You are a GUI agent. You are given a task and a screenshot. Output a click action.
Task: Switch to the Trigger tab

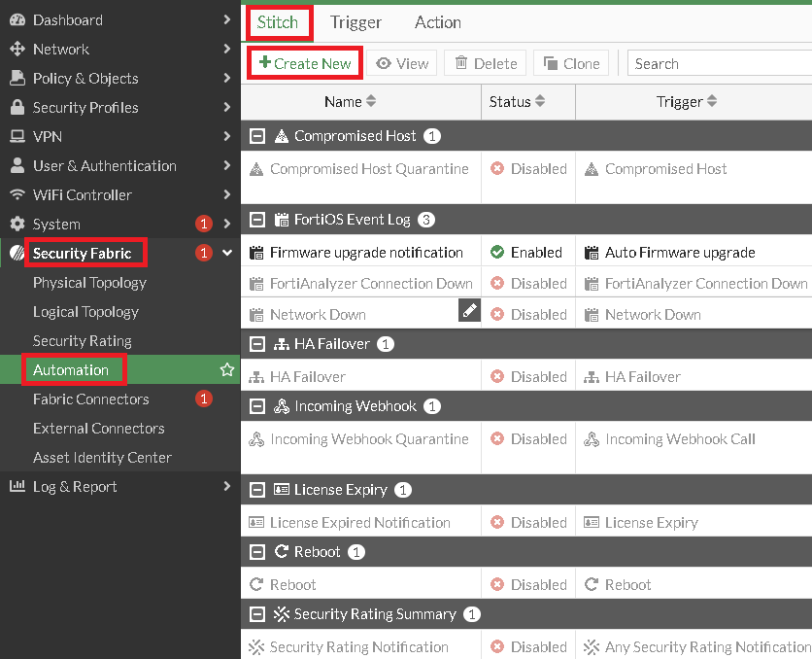click(355, 22)
